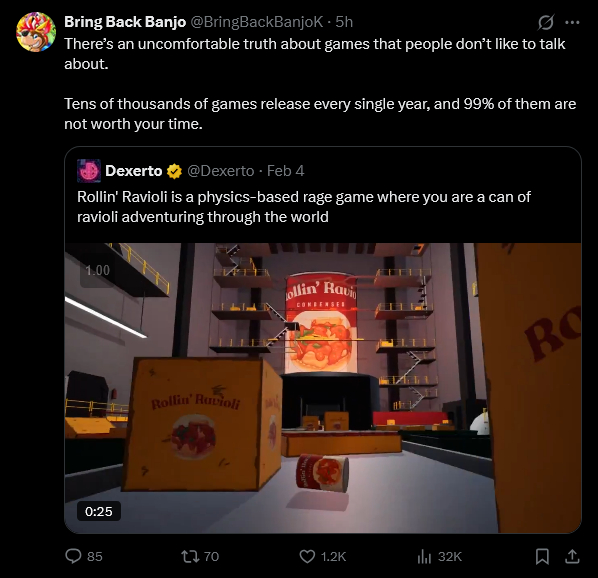The width and height of the screenshot is (598, 578).
Task: Click the 0:25 video duration badge
Action: tap(99, 511)
